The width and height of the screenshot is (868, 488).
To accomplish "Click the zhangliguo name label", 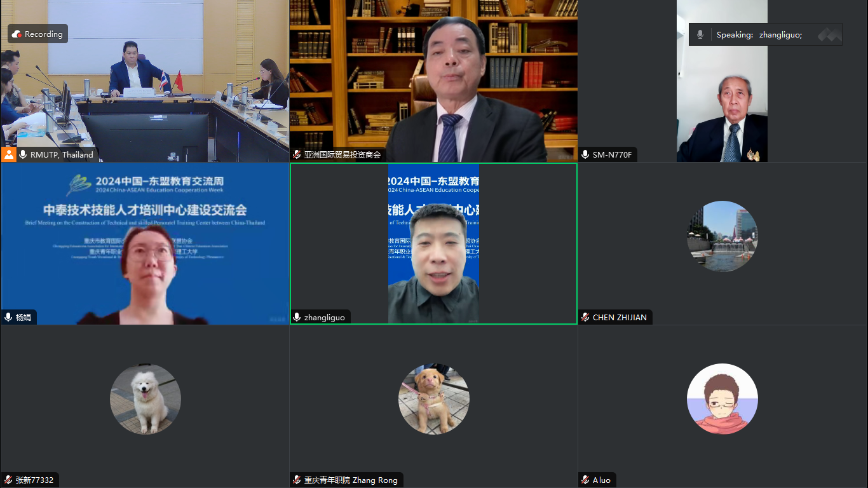I will point(324,317).
